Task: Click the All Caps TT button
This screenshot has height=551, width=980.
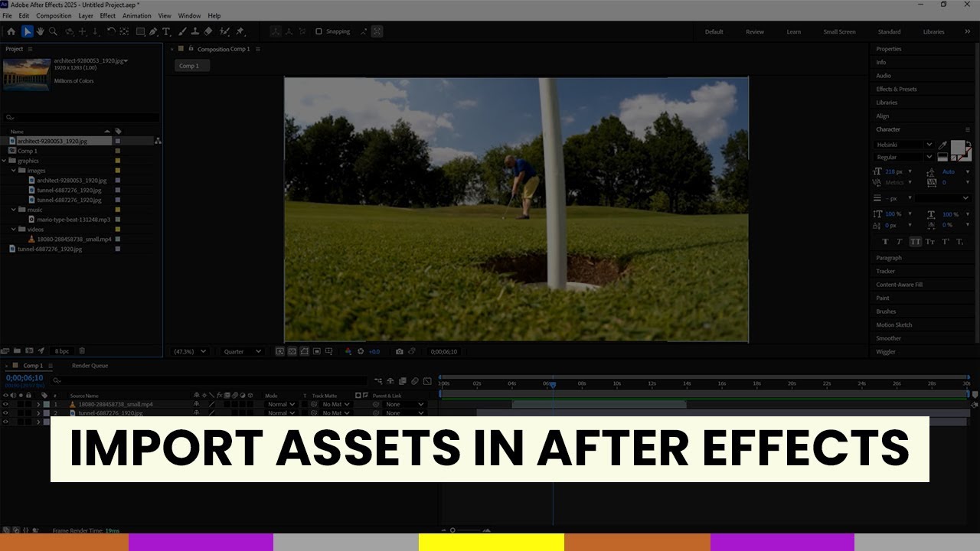Action: point(915,242)
